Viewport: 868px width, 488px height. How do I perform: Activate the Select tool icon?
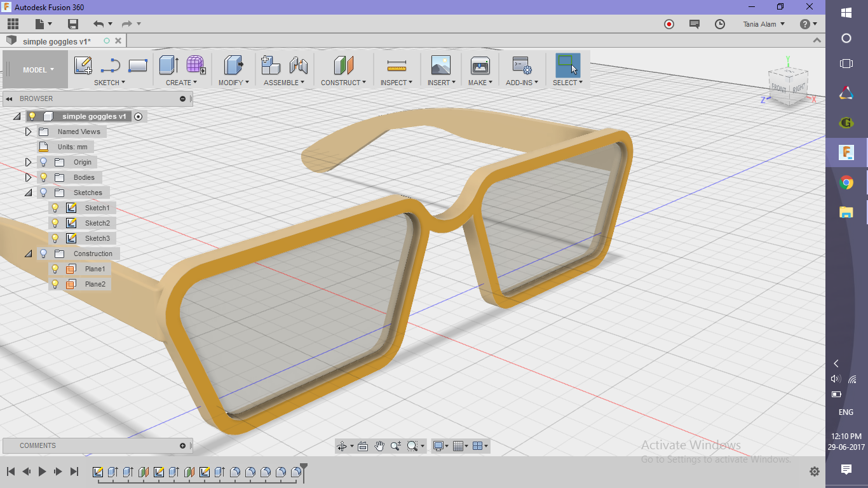[567, 65]
